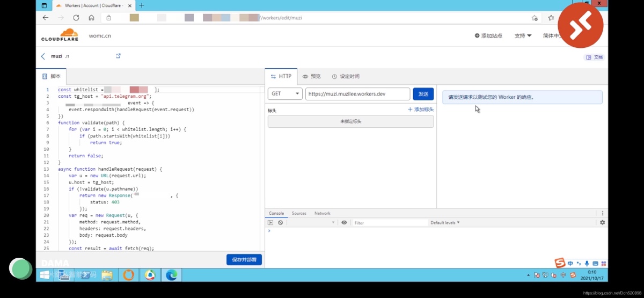Expand the Default levels dropdown
This screenshot has height=298, width=644.
coord(445,222)
